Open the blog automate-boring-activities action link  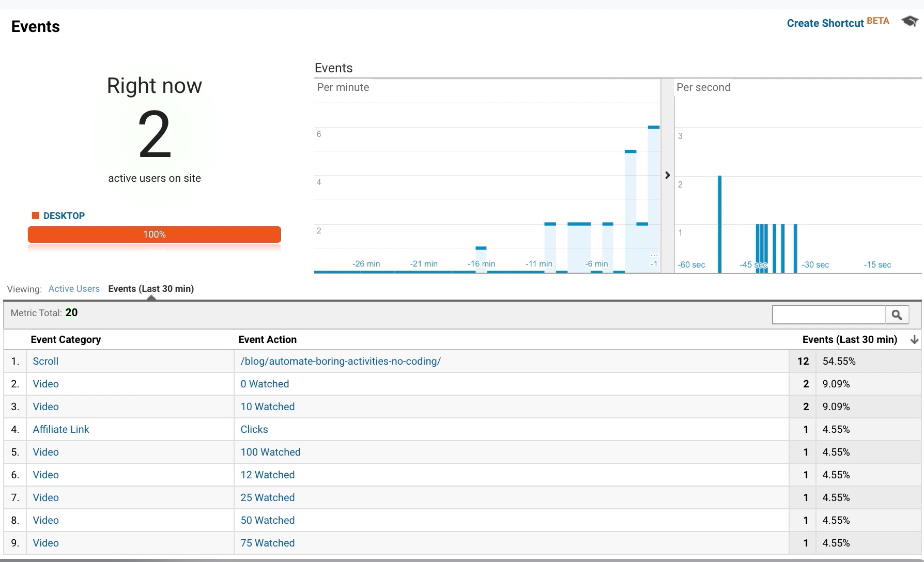tap(341, 361)
